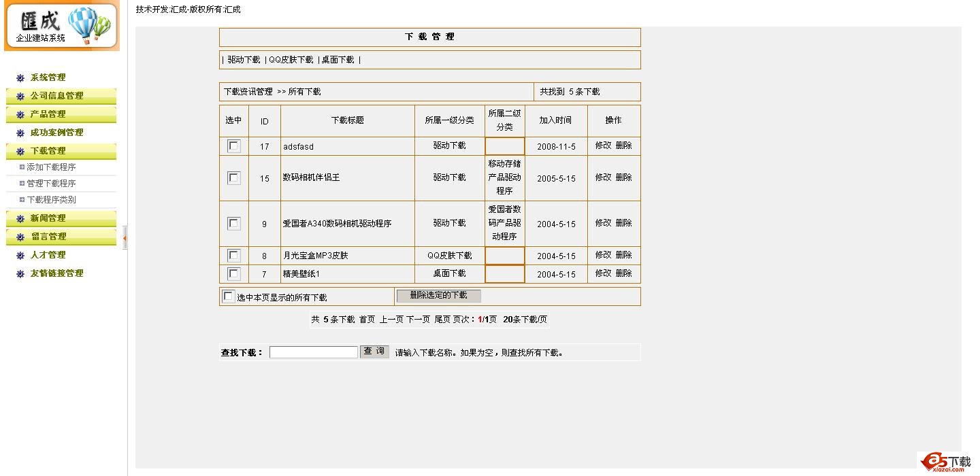Open 人才管理 menu
980x476 pixels.
pos(48,255)
